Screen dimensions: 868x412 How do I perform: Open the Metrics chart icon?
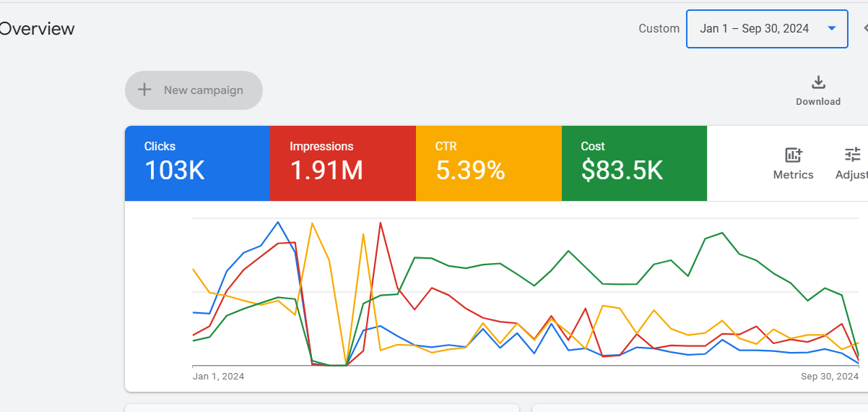[793, 155]
